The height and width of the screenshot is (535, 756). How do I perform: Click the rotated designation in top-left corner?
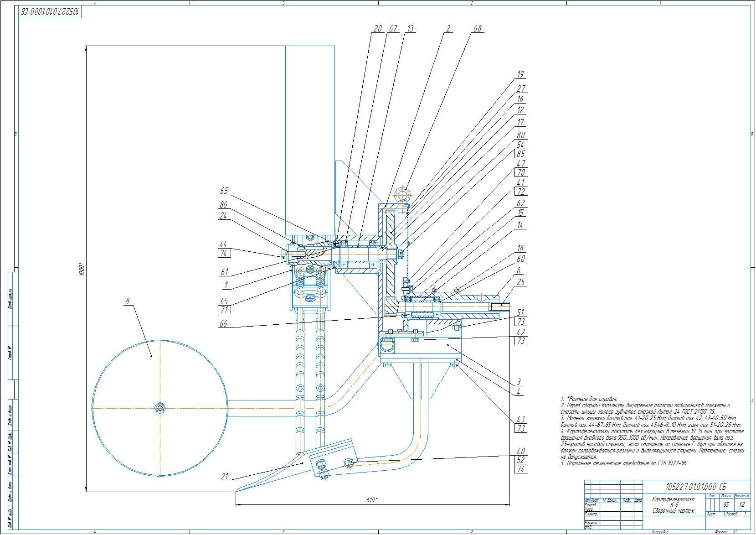(x=50, y=12)
